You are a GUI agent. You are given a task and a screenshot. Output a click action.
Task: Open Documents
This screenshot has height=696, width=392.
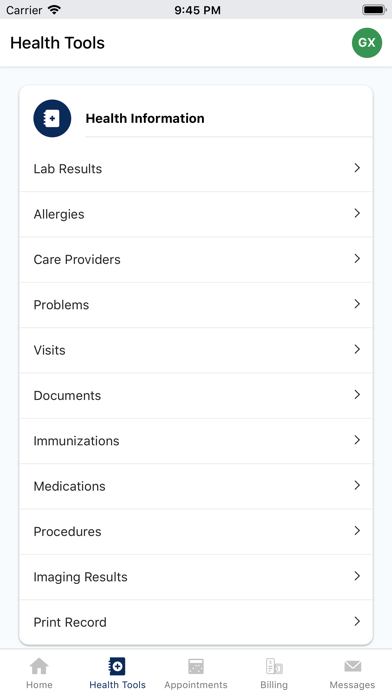pos(196,395)
